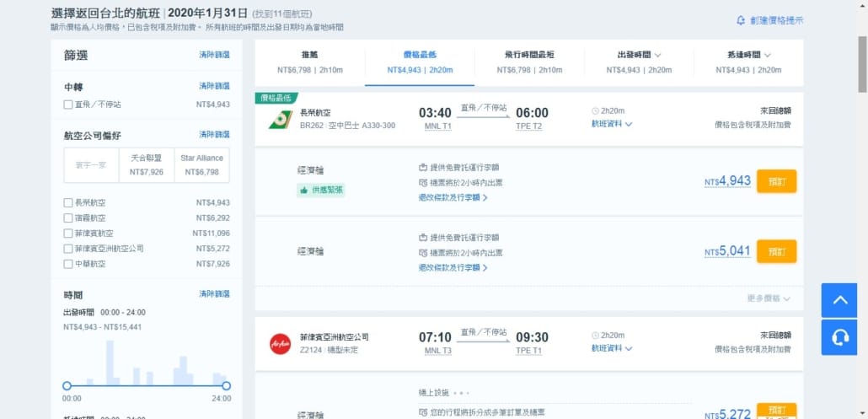The width and height of the screenshot is (868, 419).
Task: Open the arrival time sort dropdown
Action: click(x=748, y=62)
